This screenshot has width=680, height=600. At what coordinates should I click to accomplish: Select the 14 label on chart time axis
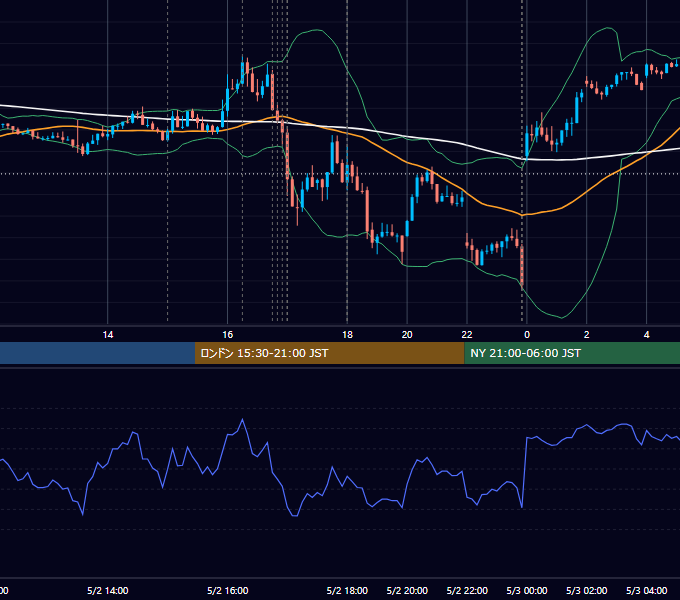tap(108, 335)
